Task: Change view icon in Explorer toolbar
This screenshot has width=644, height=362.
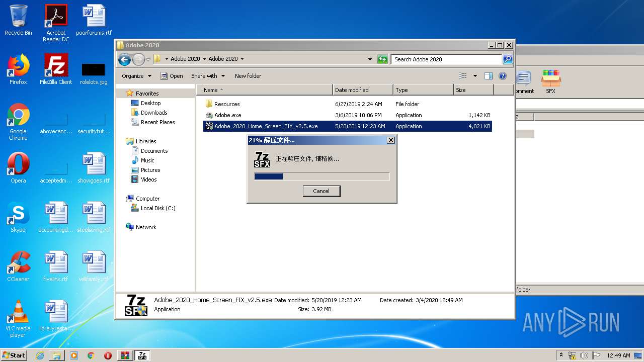Action: pos(463,76)
